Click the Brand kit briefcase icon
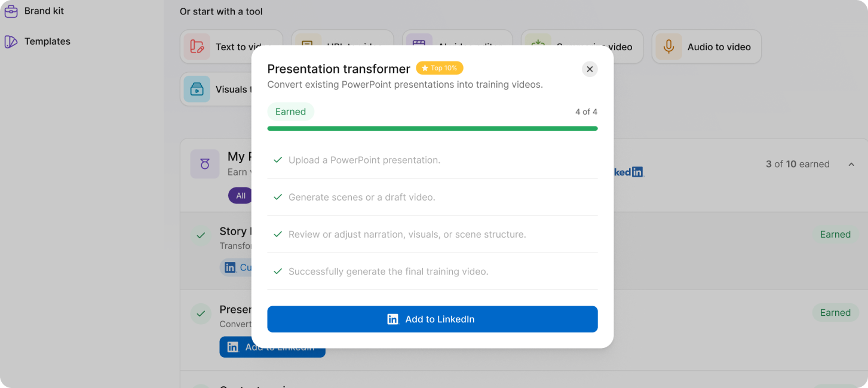The height and width of the screenshot is (388, 868). 11,11
